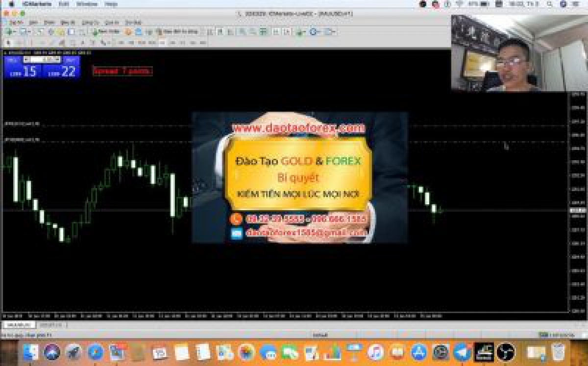
Task: Open the Periods clock dropdown
Action: [x=315, y=31]
